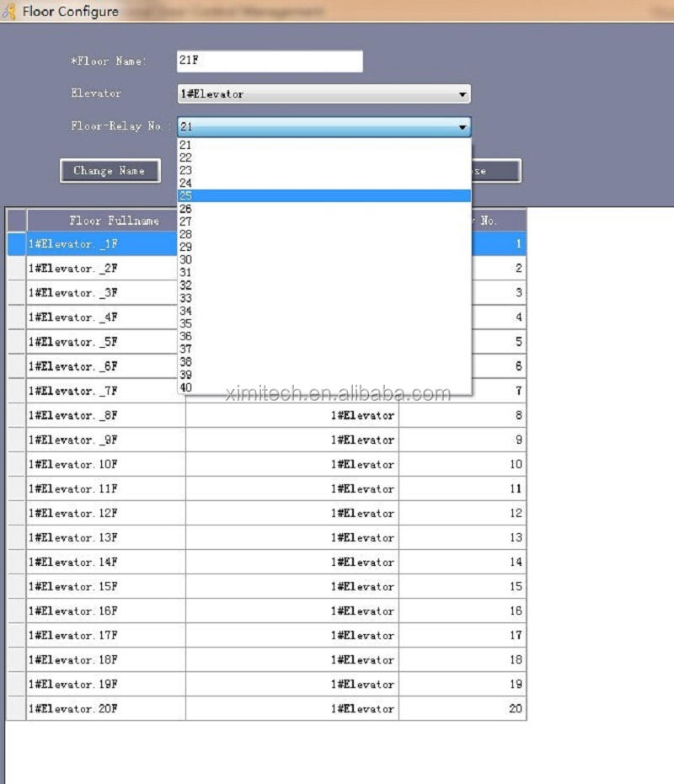Click relay number cell 3
This screenshot has height=784, width=674.
(x=499, y=293)
